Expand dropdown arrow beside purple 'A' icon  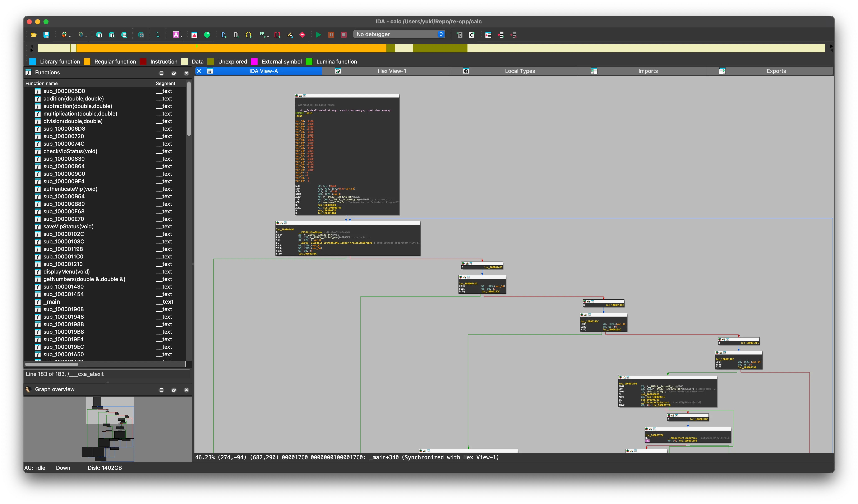tap(181, 36)
